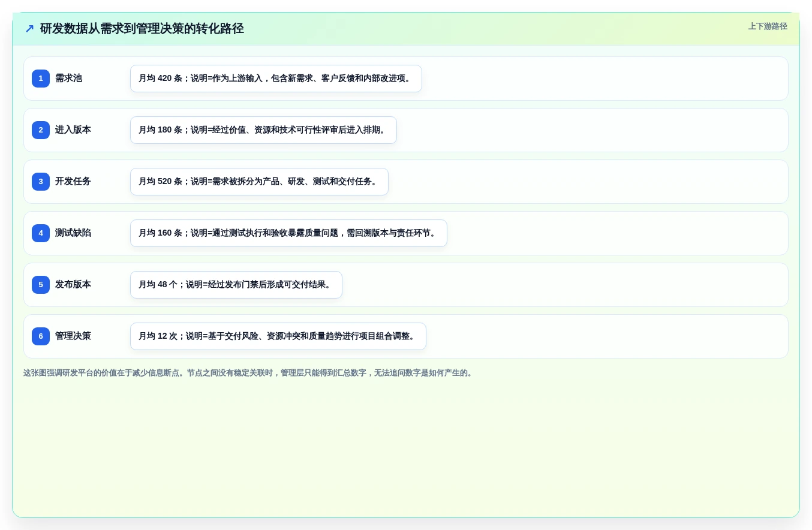This screenshot has height=530, width=812.
Task: Open the 月均 420 条 description box
Action: 276,79
